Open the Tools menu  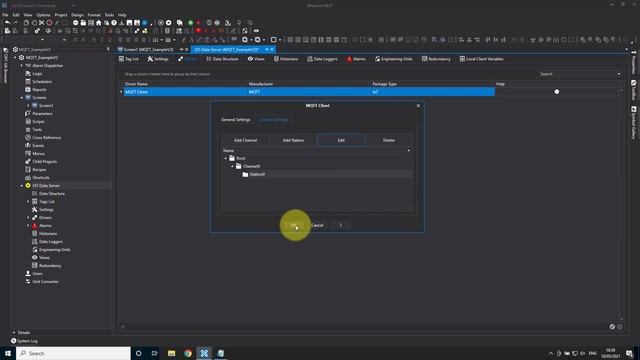(109, 15)
